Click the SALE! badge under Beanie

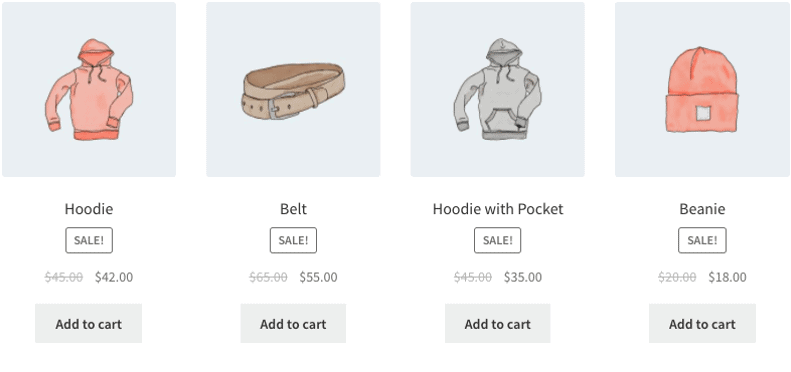tap(702, 240)
